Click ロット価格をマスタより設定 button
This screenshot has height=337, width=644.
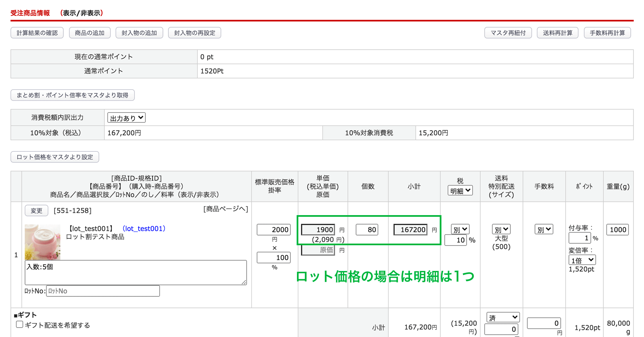point(55,157)
